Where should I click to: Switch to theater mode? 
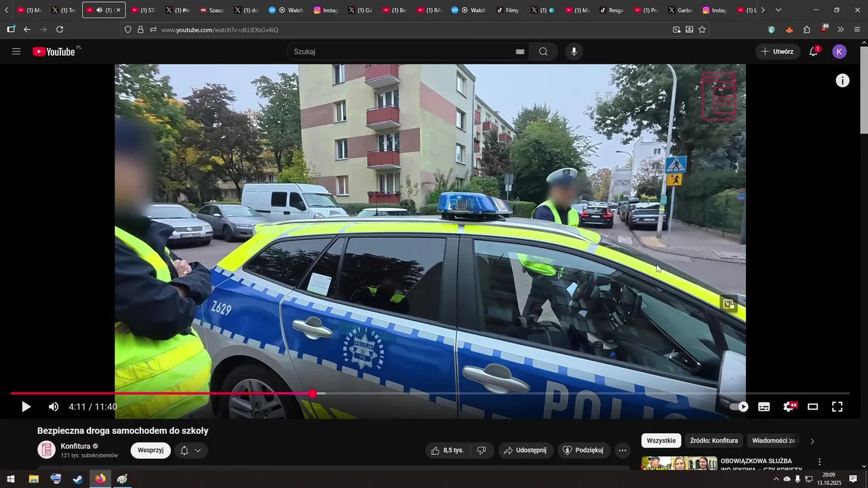tap(812, 407)
